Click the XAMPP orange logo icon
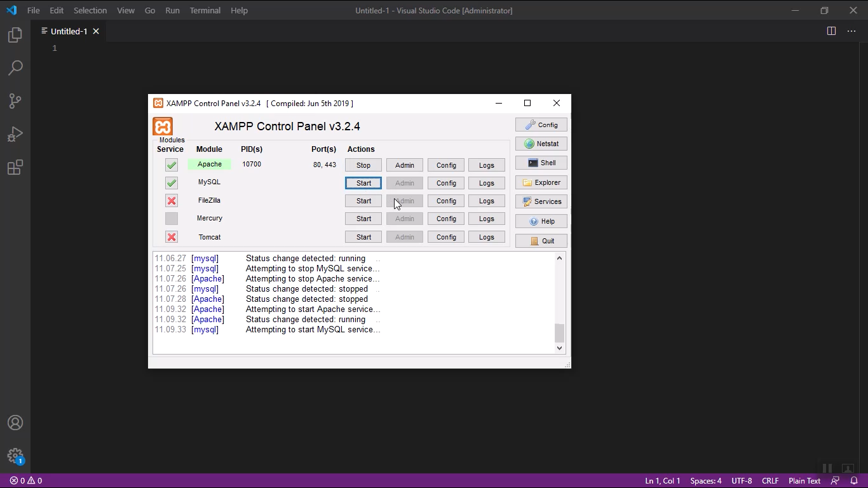 pyautogui.click(x=163, y=126)
